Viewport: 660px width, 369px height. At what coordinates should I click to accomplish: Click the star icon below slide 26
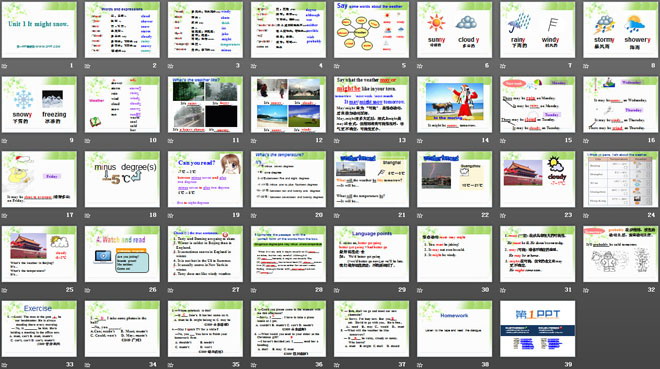pos(88,290)
